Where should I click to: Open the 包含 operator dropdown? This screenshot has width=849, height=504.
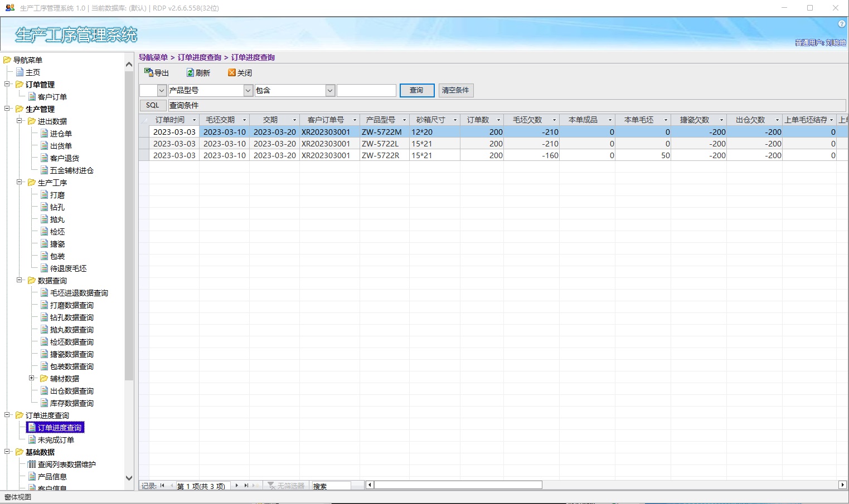point(330,90)
